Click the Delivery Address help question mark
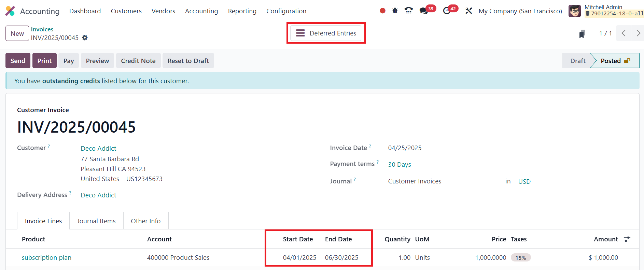Screen dimensions: 644x270 tap(70, 193)
